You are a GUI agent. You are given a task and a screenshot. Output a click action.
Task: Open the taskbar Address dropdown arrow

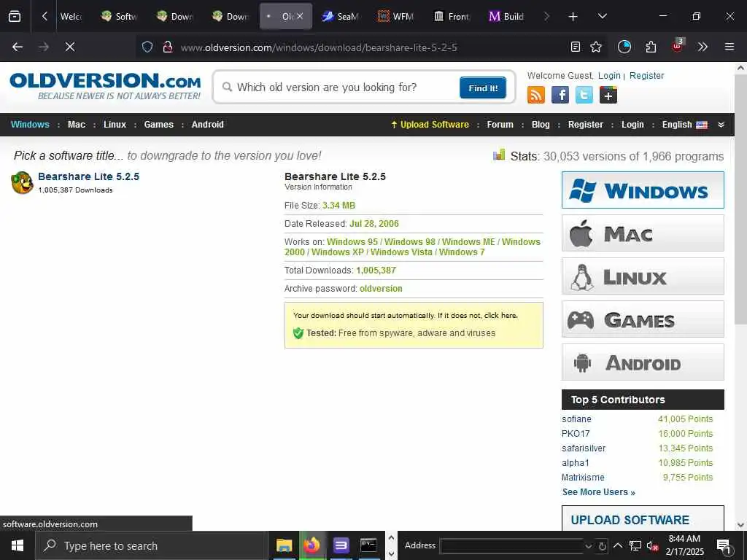click(x=589, y=546)
